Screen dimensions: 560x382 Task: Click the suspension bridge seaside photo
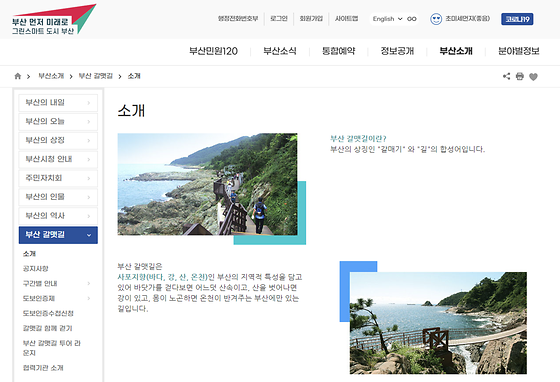[438, 323]
